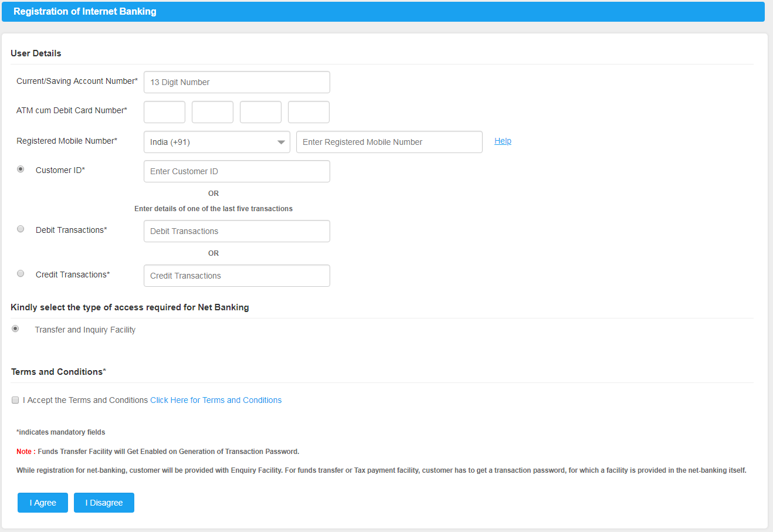The image size is (773, 532).
Task: Click the User Details heading
Action: (36, 53)
